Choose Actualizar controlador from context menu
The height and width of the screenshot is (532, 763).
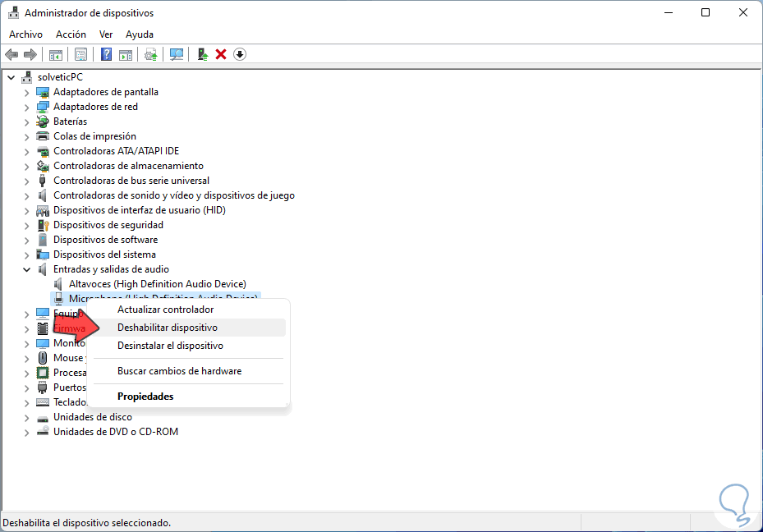click(189, 310)
